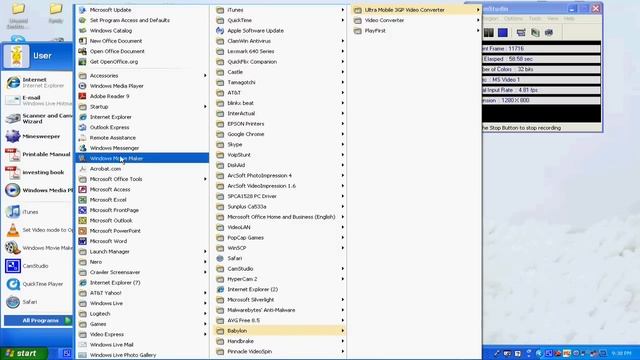The image size is (640, 360).
Task: Click the All Programs button
Action: point(38,320)
